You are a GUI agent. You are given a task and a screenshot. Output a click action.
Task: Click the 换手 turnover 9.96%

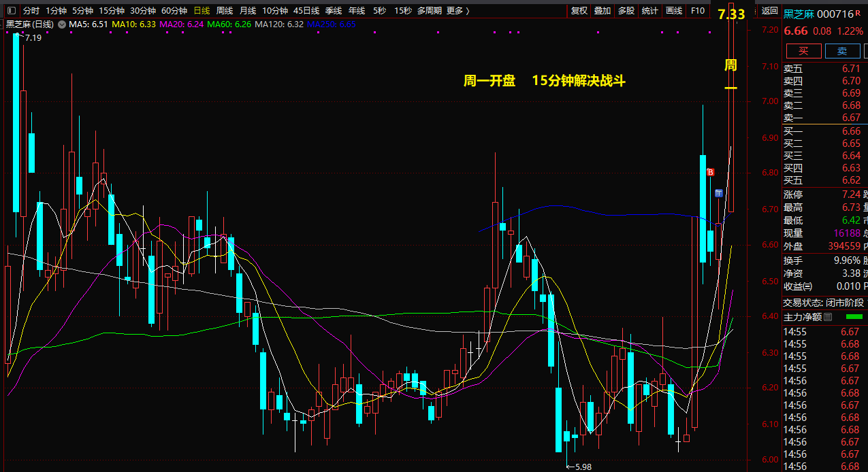(848, 260)
